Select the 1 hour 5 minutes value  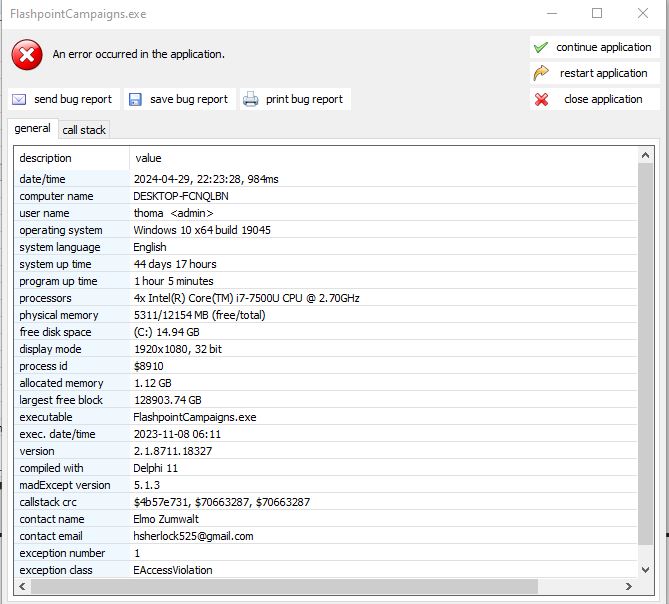click(x=174, y=281)
